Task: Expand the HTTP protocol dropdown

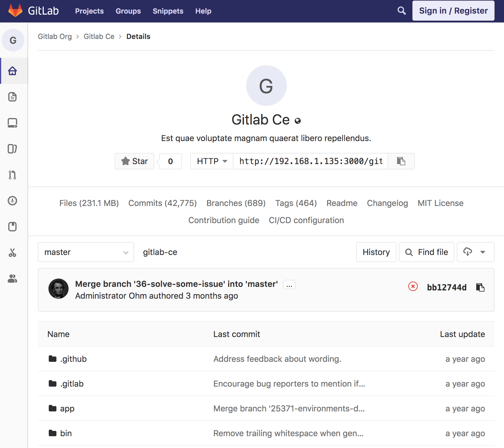Action: (212, 161)
